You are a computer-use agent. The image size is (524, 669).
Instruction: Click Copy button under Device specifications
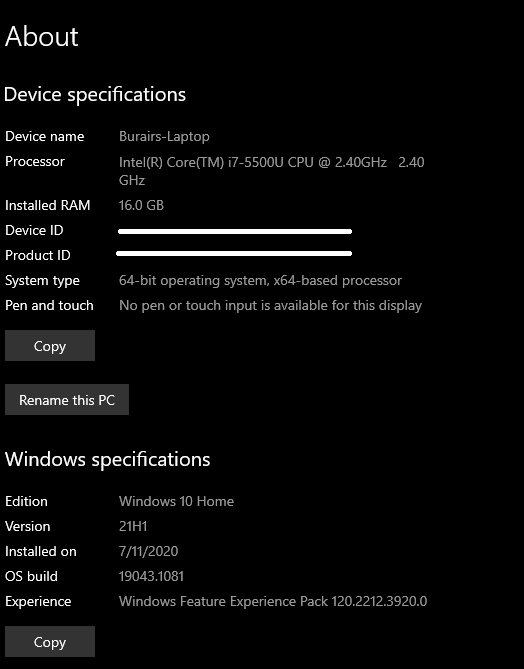50,346
